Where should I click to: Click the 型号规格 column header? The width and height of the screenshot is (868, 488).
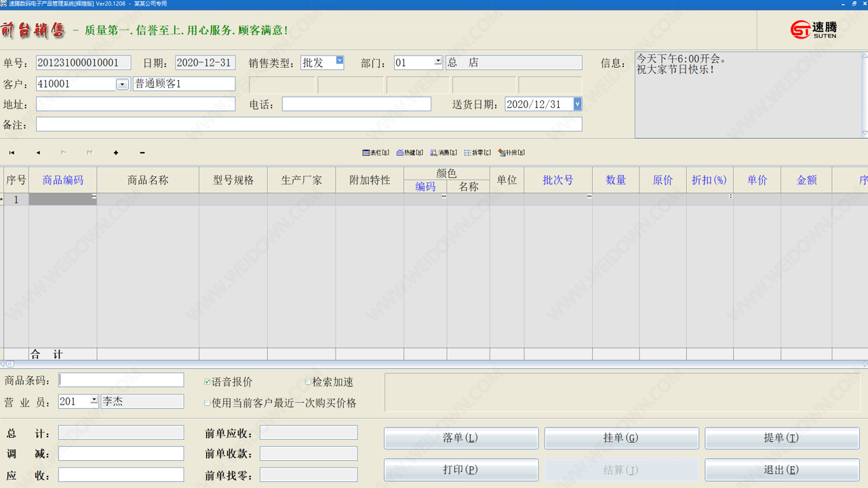[233, 180]
